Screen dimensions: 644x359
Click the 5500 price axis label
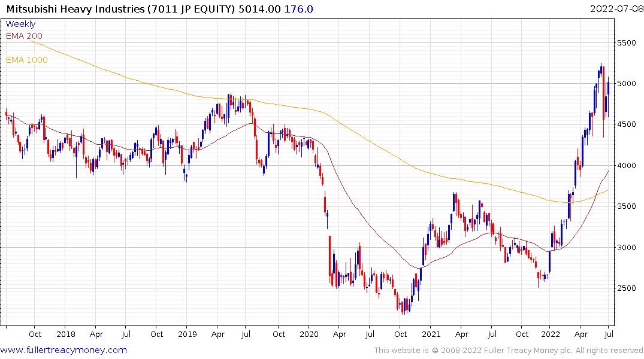pyautogui.click(x=627, y=42)
